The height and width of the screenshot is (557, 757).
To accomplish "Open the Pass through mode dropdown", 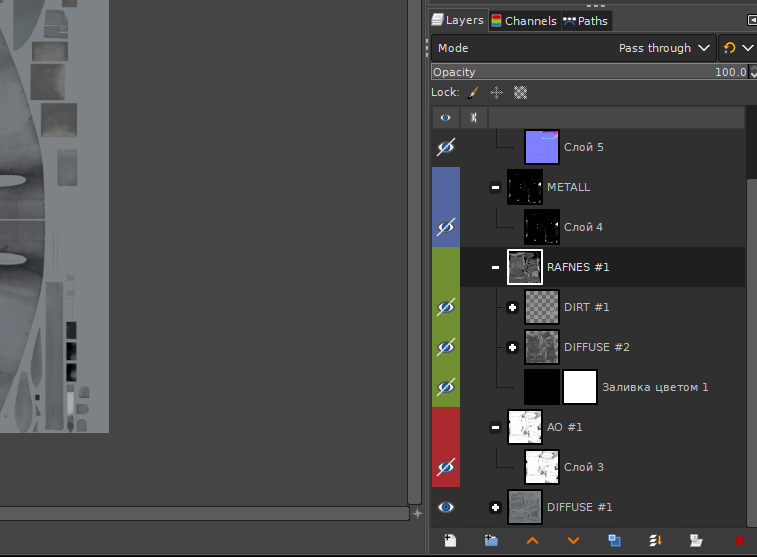I will click(573, 48).
